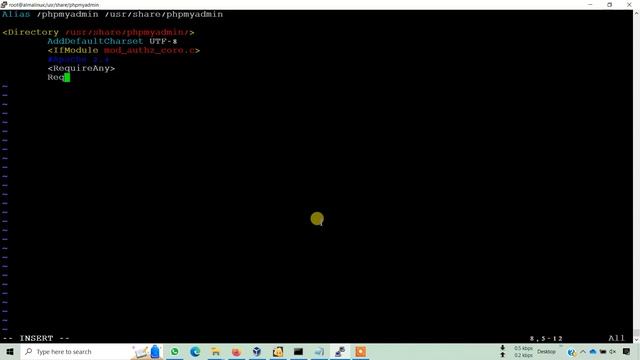Screen dimensions: 640x360
Task: Open the notification center icon
Action: [x=627, y=351]
